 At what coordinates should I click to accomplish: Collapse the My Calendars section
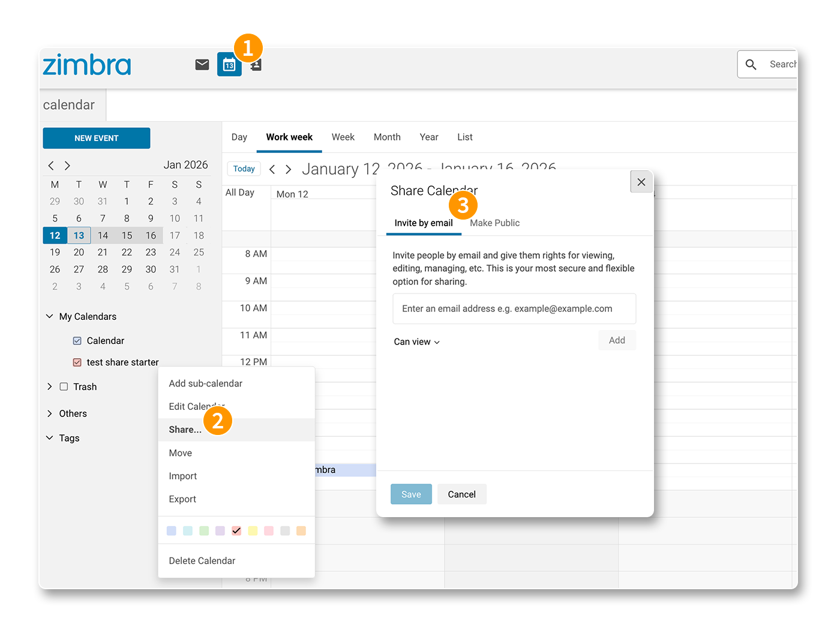[49, 316]
